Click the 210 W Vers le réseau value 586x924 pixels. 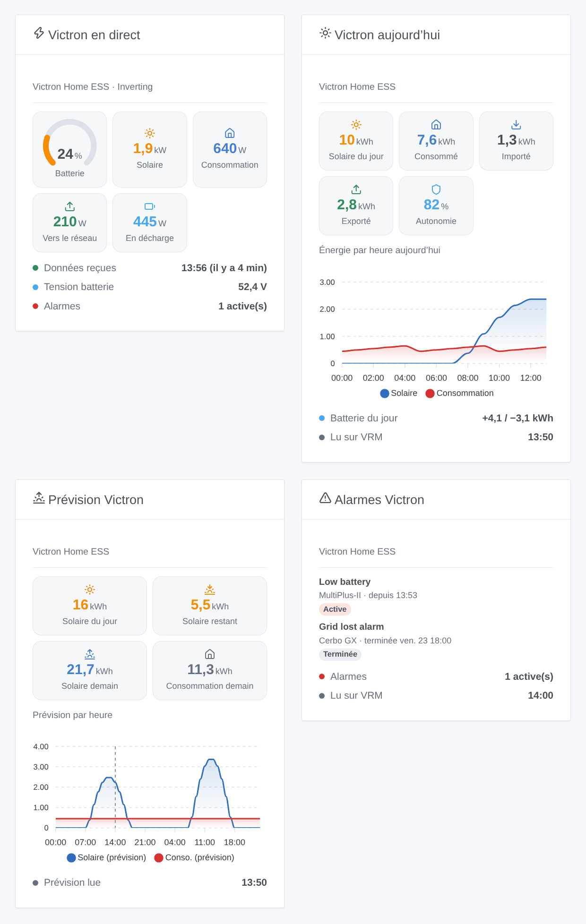pos(70,222)
